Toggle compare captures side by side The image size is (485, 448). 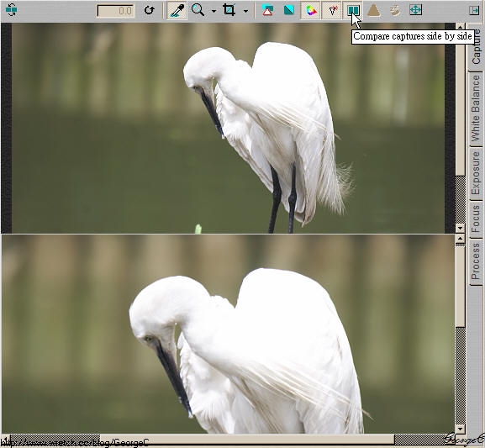353,11
